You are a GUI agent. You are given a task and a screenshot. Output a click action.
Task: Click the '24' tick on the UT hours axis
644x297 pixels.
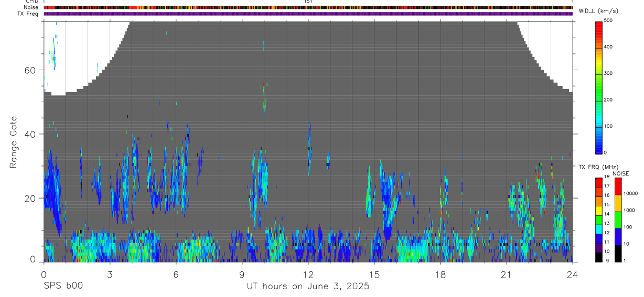pos(572,274)
